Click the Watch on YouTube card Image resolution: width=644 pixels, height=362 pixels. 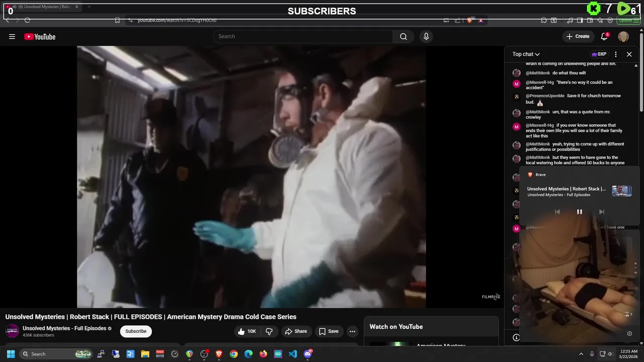click(431, 331)
